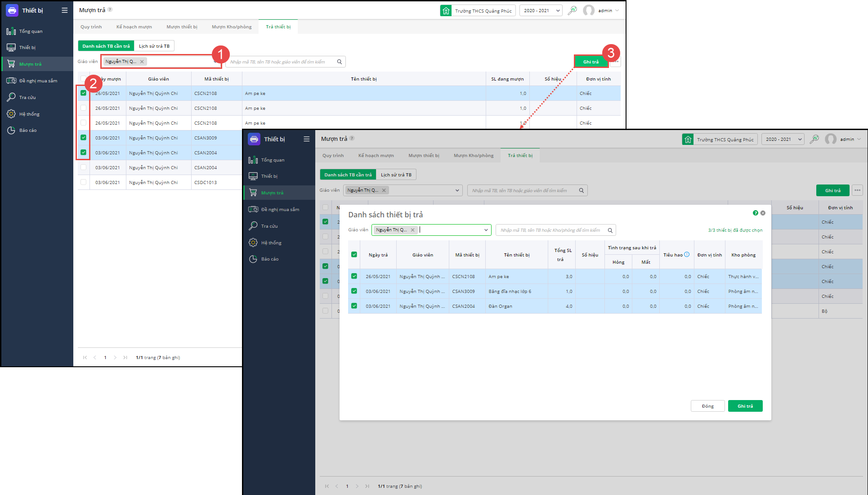Open Hệ thống gear icon in the top-left sidebar
Screen dimensions: 868x495
(11, 114)
